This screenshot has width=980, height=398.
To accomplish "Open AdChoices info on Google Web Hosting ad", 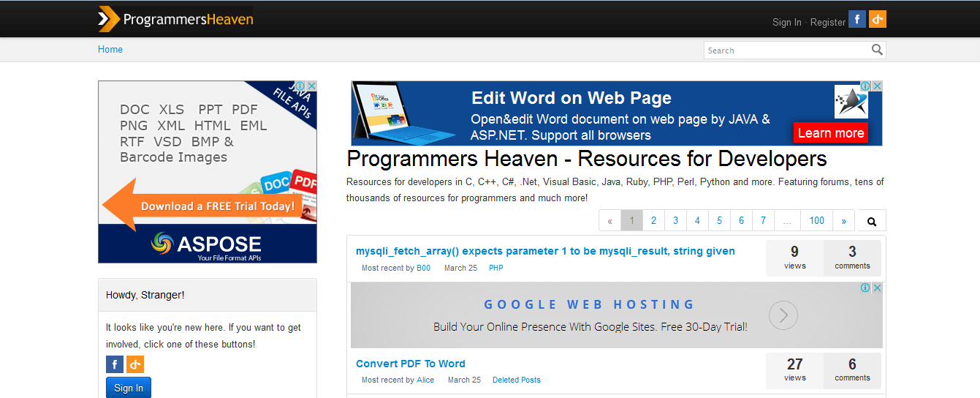I will tap(865, 288).
